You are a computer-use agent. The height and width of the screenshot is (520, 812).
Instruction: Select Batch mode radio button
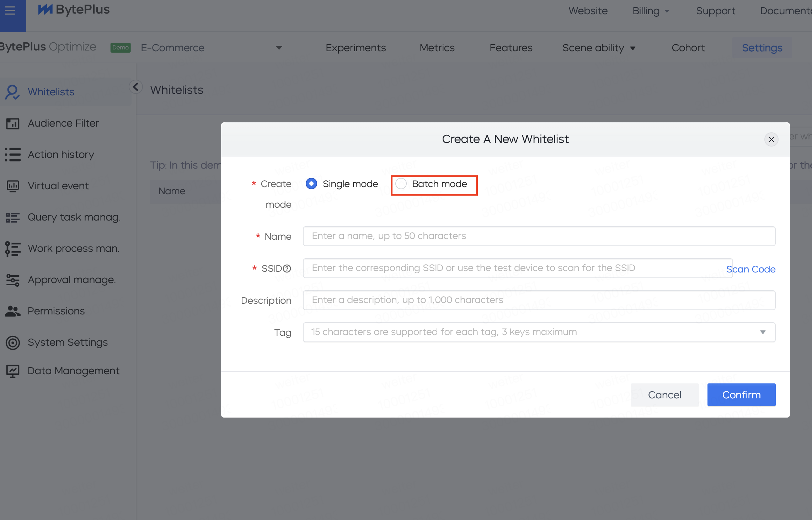click(401, 184)
